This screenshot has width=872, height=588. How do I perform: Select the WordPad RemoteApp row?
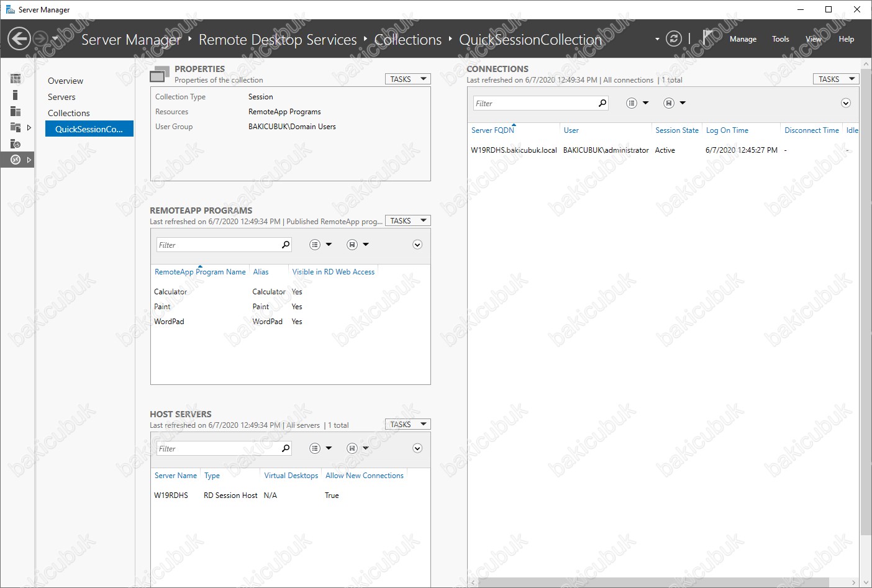pyautogui.click(x=290, y=322)
